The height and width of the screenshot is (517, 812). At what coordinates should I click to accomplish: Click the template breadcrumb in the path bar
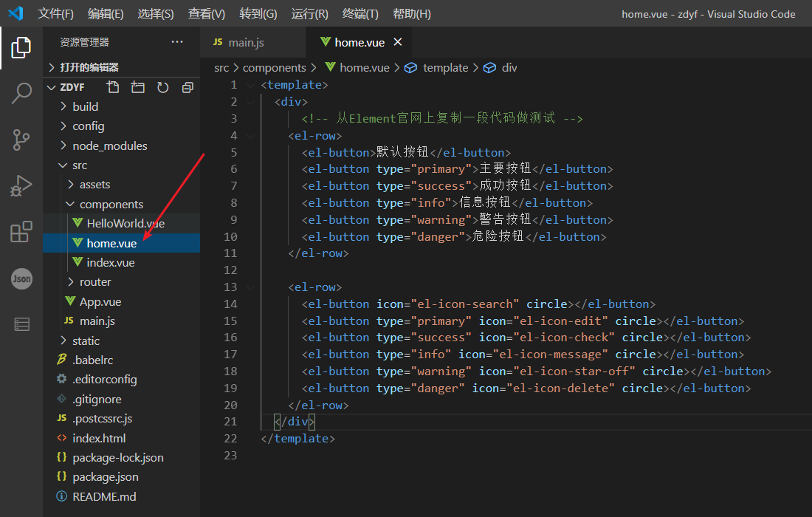tap(445, 67)
